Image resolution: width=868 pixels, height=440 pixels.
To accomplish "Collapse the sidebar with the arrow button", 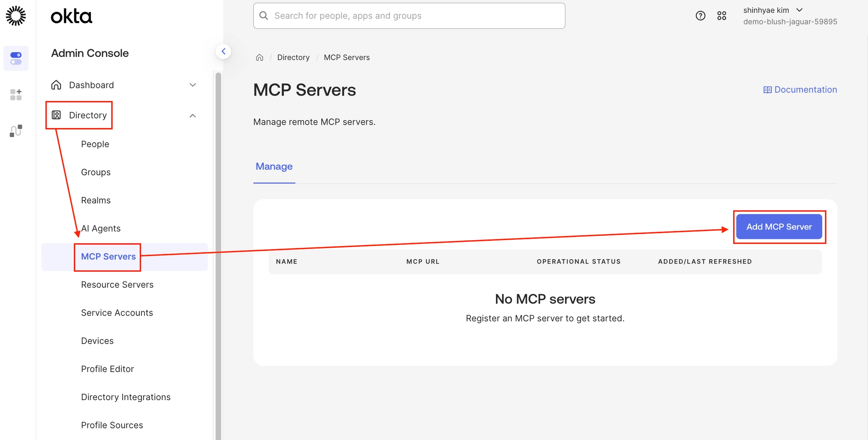I will coord(223,51).
